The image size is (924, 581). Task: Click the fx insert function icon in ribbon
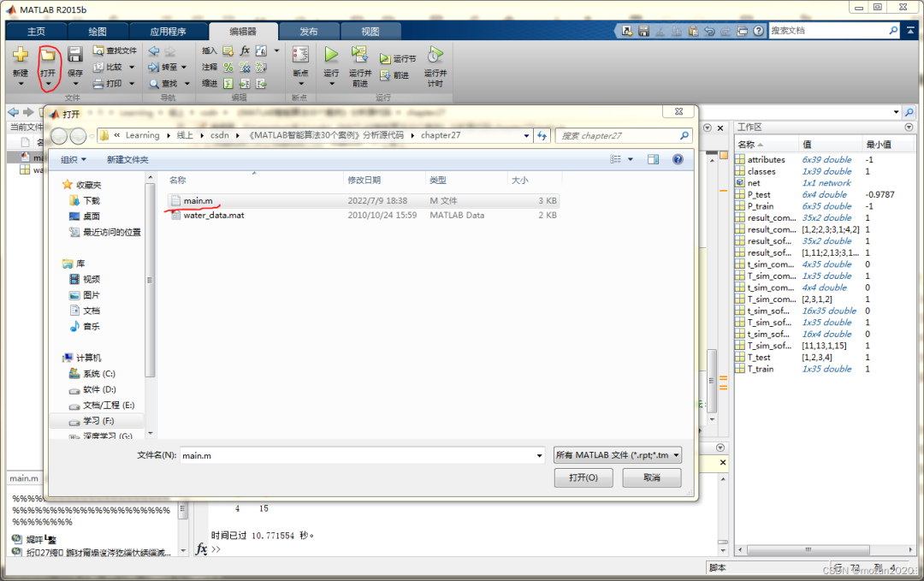[245, 50]
